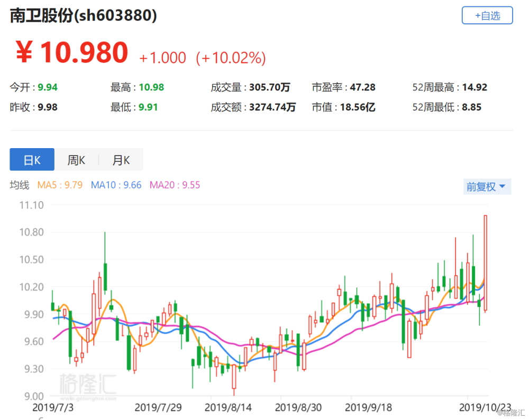Click the 市值 value 18.56亿

pos(358,107)
